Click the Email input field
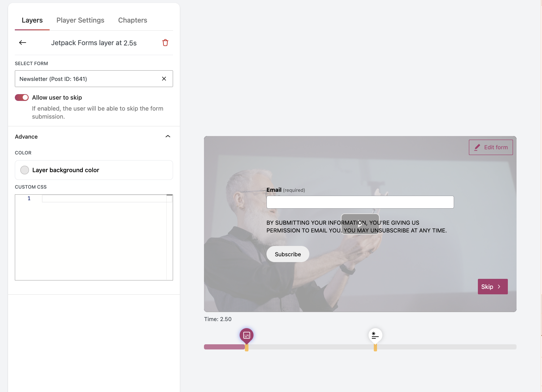This screenshot has height=392, width=542. click(360, 202)
